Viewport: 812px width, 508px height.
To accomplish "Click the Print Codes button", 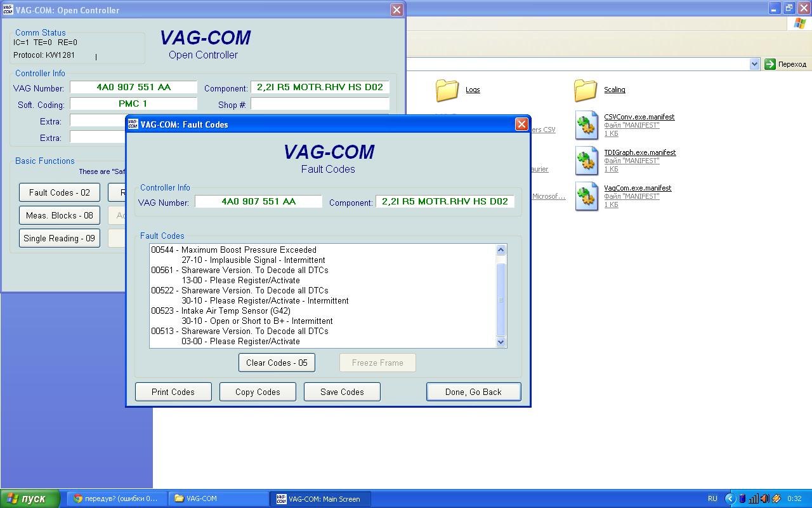I will tap(173, 392).
